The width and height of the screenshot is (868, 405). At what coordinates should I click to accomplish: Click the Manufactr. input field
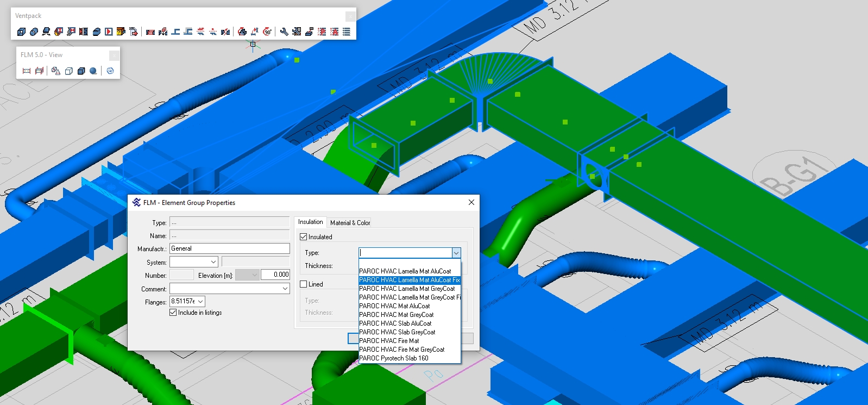point(229,248)
